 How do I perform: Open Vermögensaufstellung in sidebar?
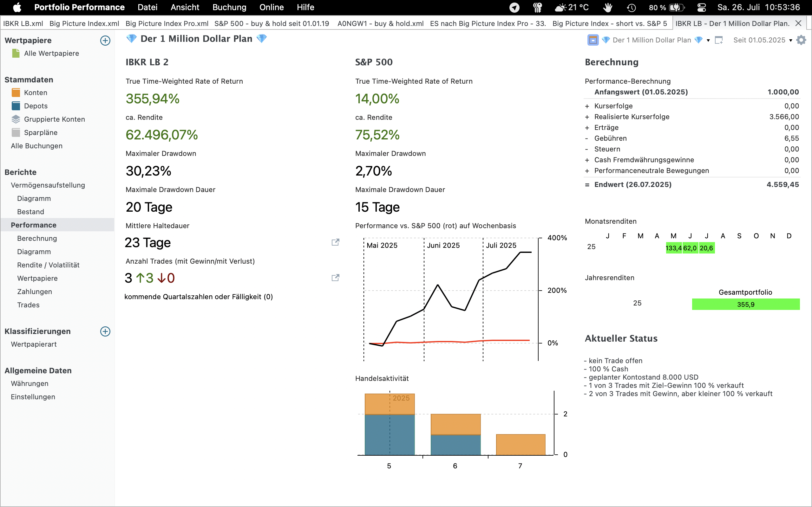[x=48, y=185]
